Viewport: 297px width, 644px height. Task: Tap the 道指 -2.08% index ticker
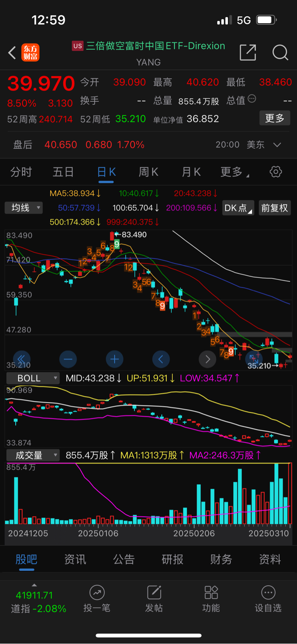(38, 608)
